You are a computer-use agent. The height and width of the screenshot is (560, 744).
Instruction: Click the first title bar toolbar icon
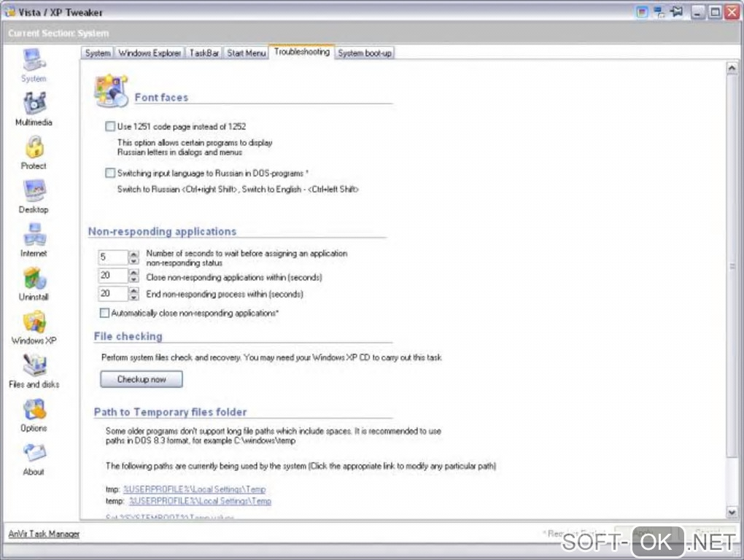coord(642,12)
